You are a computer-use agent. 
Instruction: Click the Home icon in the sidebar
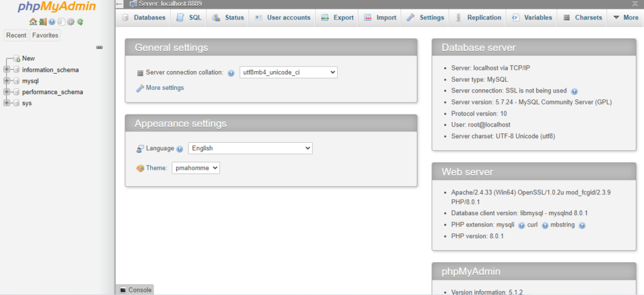click(33, 22)
